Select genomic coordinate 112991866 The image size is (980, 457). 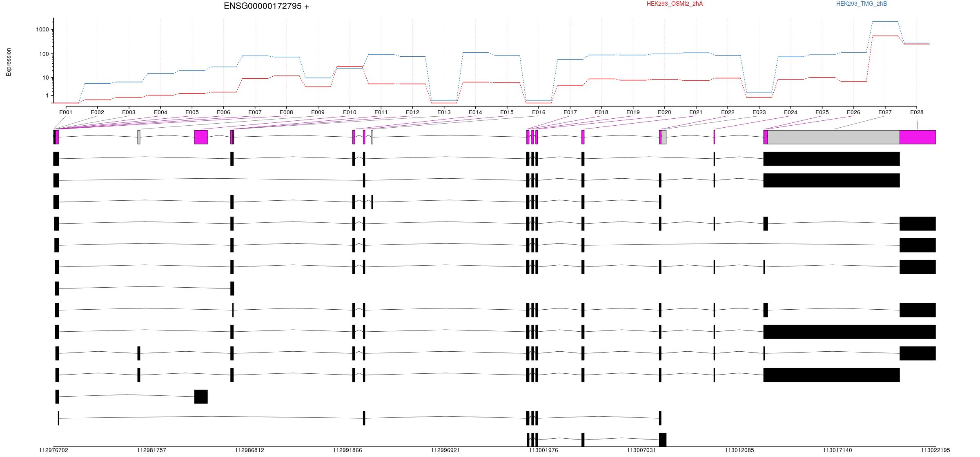point(347,450)
